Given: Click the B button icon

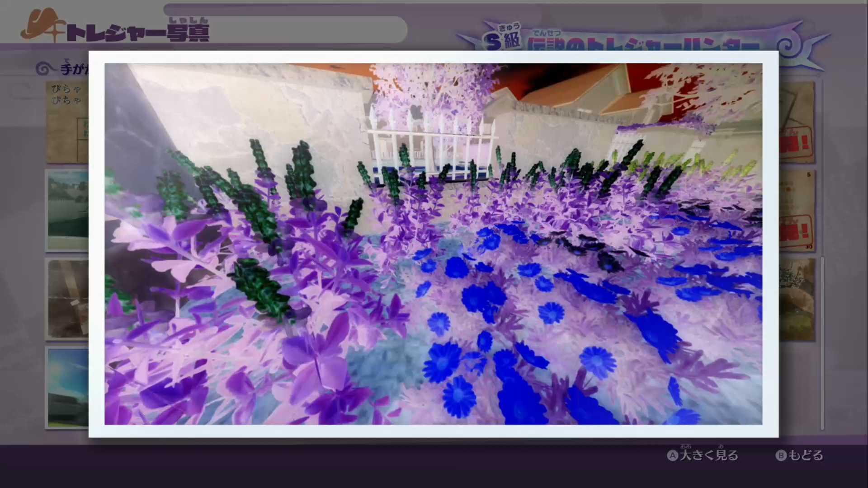Looking at the screenshot, I should pyautogui.click(x=781, y=455).
